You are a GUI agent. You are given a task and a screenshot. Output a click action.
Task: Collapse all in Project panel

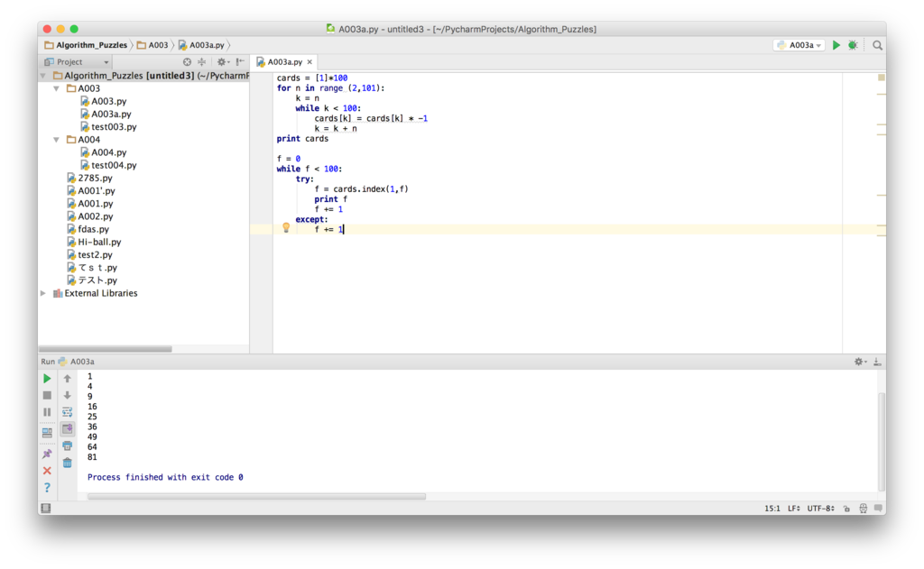coord(201,62)
